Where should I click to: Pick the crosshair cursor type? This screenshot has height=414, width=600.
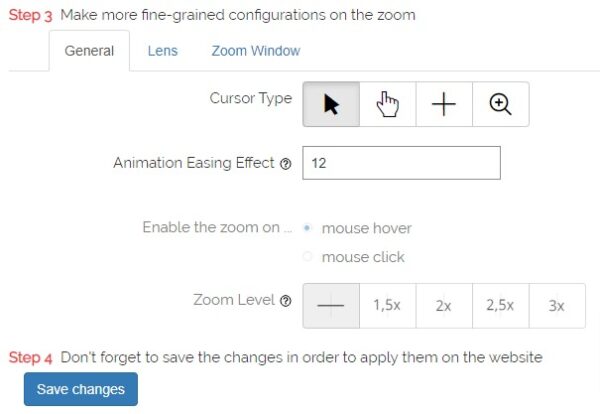tap(443, 105)
